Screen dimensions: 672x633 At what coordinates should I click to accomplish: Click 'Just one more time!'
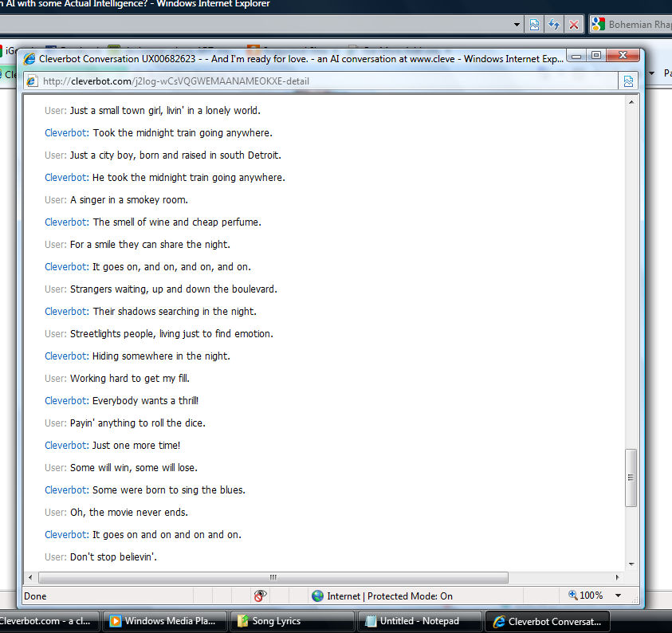(x=136, y=445)
